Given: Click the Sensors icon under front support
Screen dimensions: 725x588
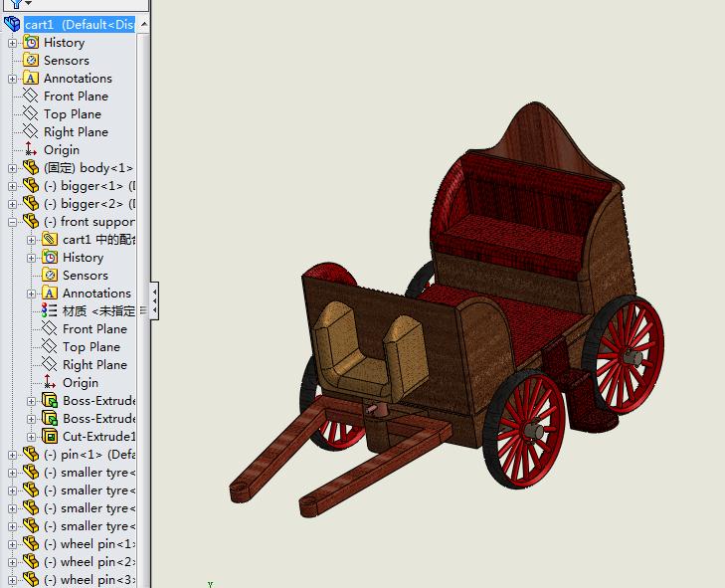Looking at the screenshot, I should (x=50, y=276).
